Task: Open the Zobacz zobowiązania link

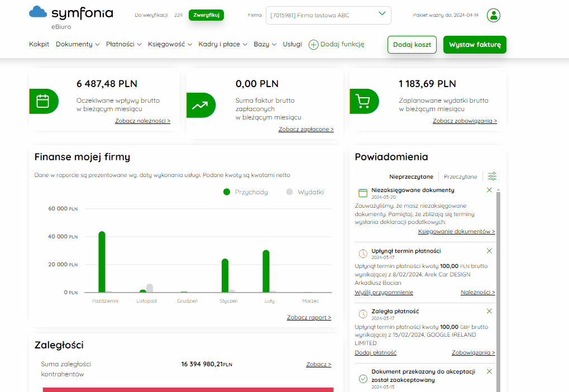Action: point(465,121)
